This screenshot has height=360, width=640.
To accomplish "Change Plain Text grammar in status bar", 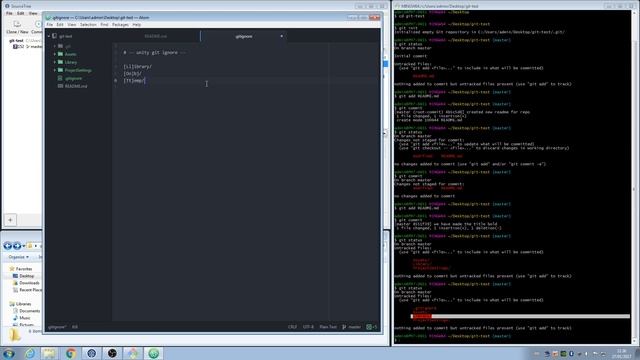I will (x=328, y=327).
